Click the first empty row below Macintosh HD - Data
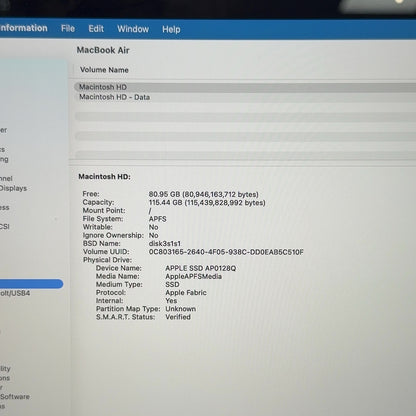 245,116
